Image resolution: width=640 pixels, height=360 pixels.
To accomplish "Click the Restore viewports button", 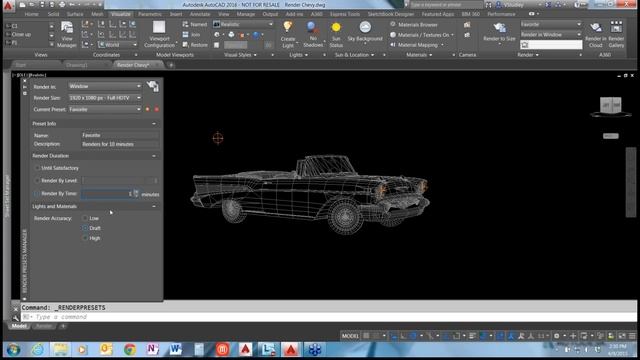I will coord(195,45).
